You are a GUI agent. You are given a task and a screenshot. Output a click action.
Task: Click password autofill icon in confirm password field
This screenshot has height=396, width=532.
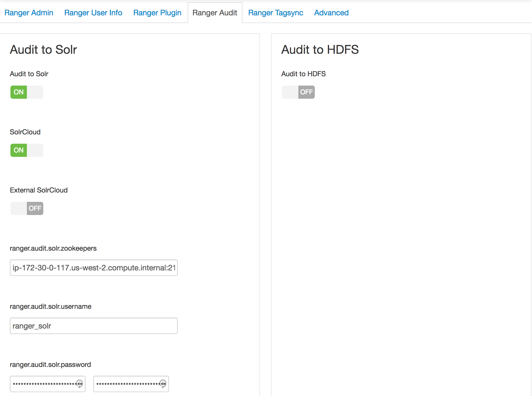click(163, 383)
